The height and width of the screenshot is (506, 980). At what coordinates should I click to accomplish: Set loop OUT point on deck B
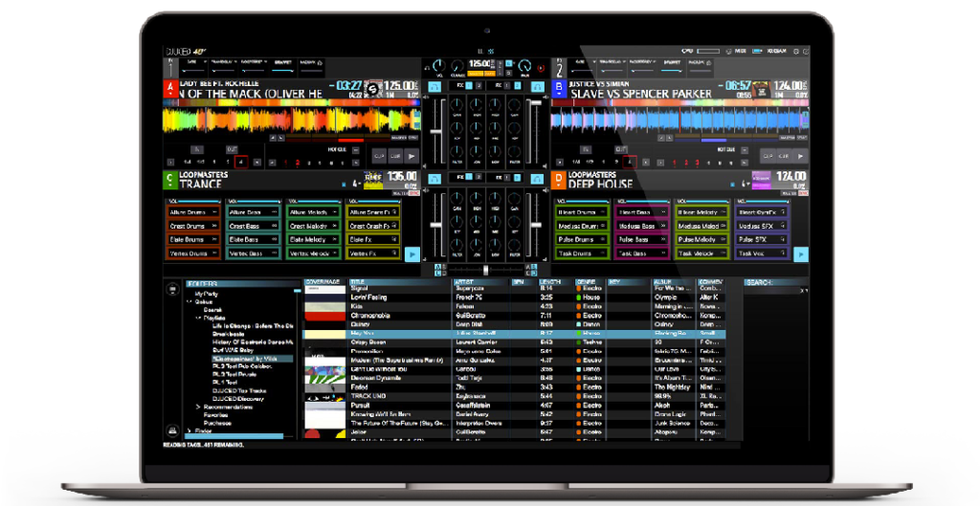pos(620,150)
